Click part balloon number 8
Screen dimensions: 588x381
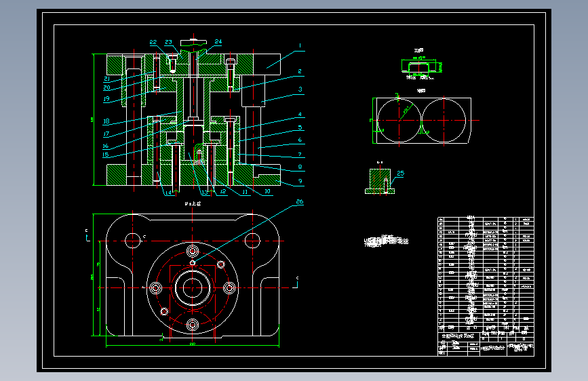[x=300, y=167]
